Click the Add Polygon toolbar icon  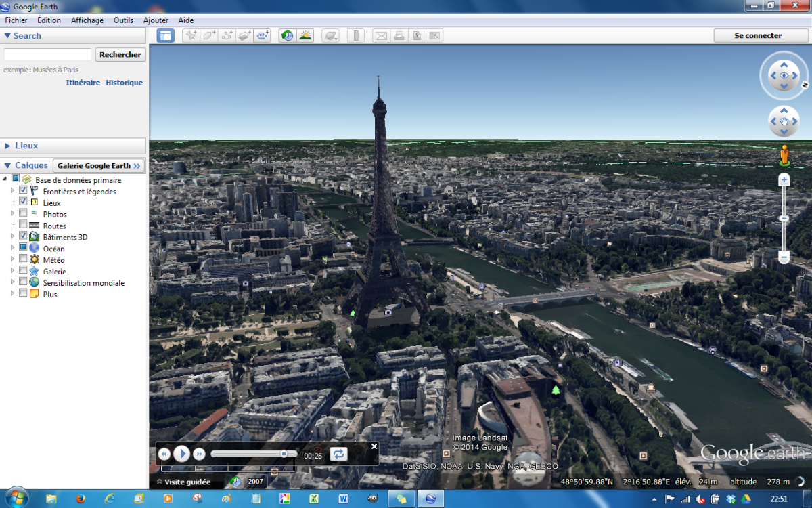point(209,36)
